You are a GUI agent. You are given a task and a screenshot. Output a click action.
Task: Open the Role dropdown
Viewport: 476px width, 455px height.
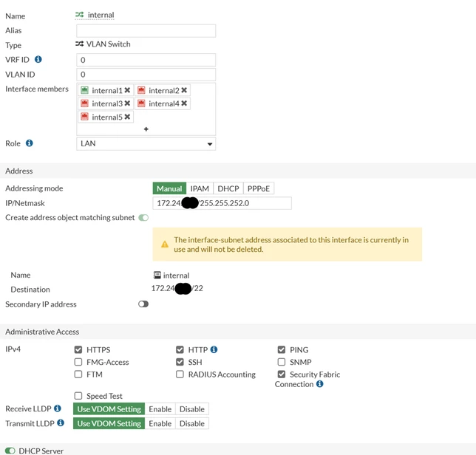[x=146, y=144]
